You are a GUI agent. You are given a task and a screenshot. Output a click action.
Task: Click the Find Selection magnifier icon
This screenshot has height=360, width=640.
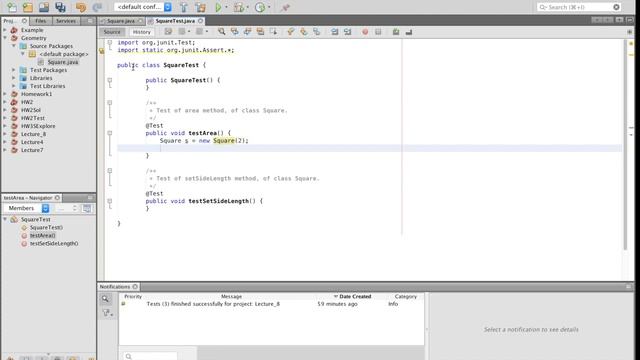click(222, 32)
